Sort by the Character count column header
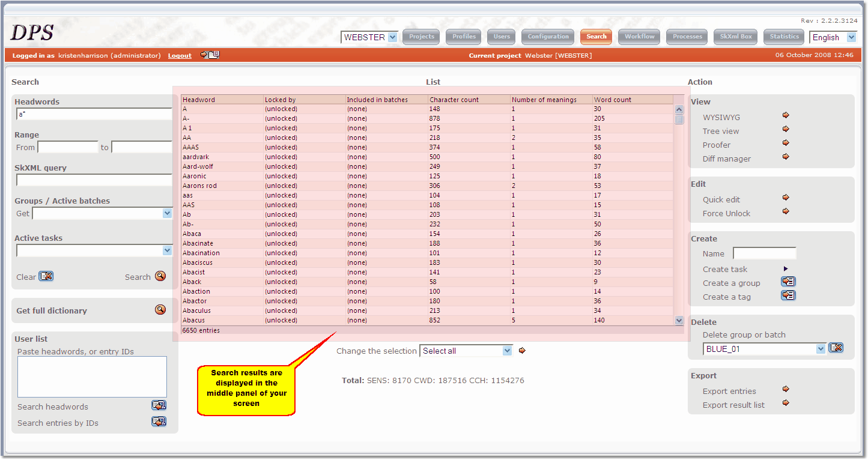 coord(469,100)
